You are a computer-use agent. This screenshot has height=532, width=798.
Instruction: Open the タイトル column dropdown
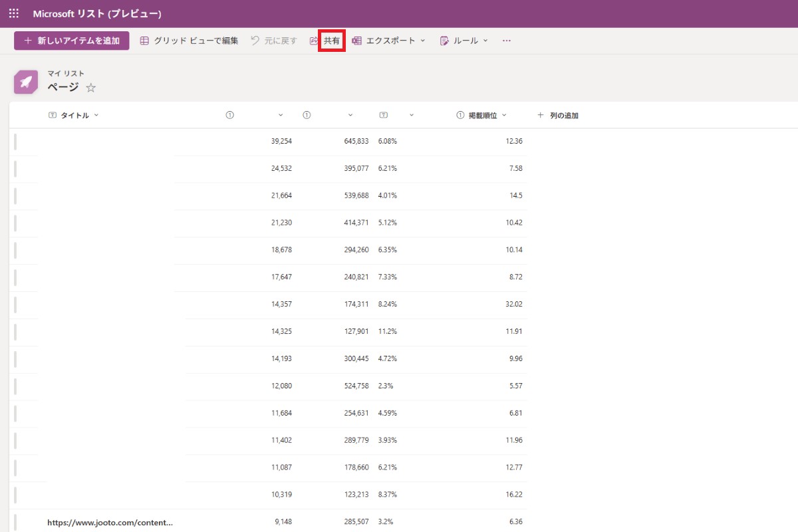pyautogui.click(x=96, y=115)
